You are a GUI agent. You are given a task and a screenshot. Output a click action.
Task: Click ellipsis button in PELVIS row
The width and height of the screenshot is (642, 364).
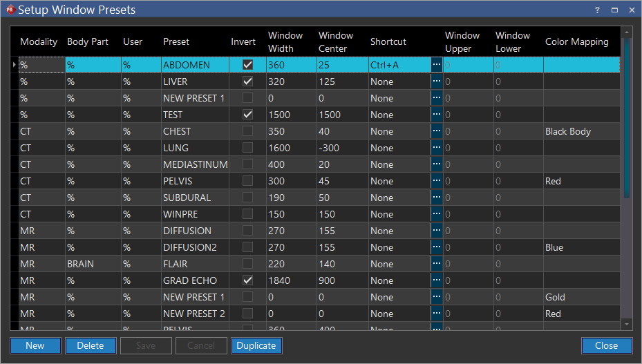[x=436, y=181]
